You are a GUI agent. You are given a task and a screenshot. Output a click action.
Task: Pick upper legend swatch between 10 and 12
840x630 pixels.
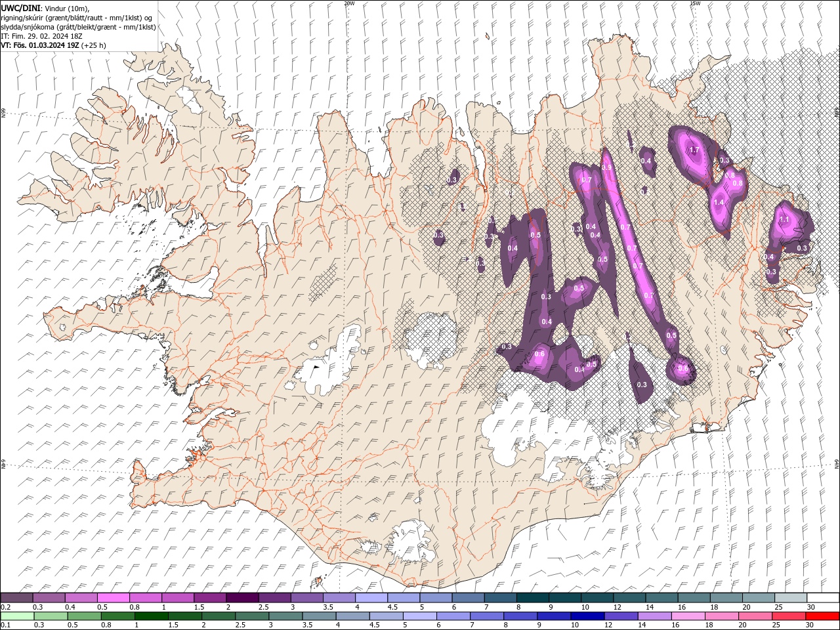(x=597, y=598)
